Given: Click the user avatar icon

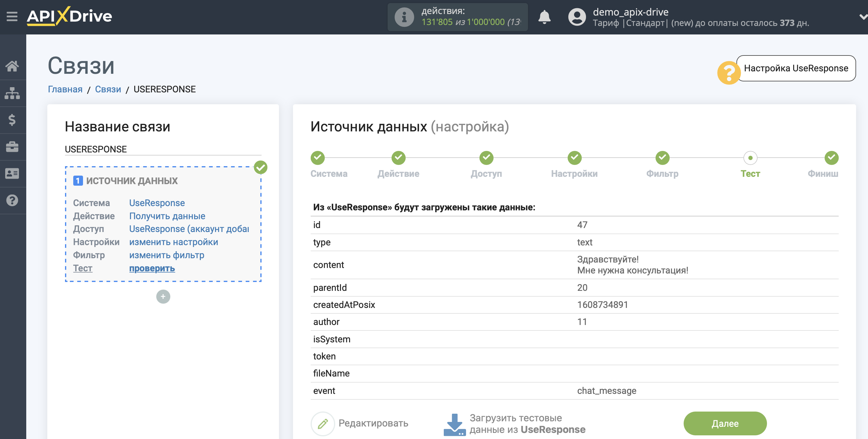Looking at the screenshot, I should (x=577, y=17).
